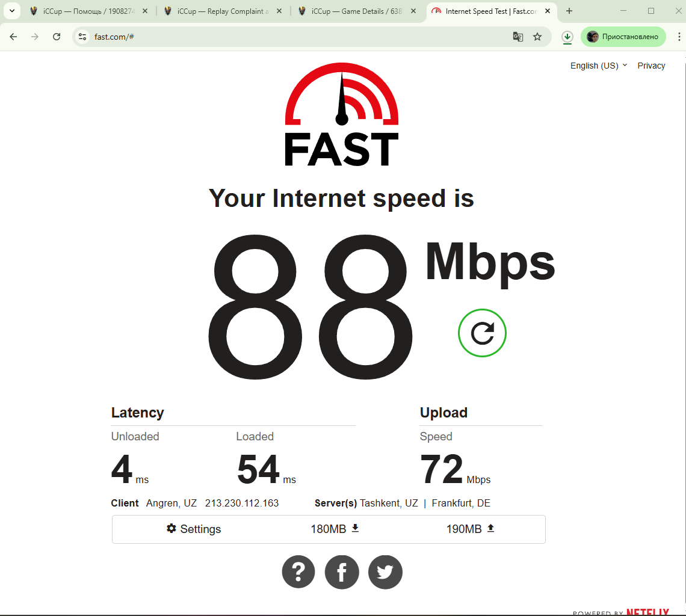Click the translate page icon in the address bar
This screenshot has height=616, width=686.
[518, 37]
